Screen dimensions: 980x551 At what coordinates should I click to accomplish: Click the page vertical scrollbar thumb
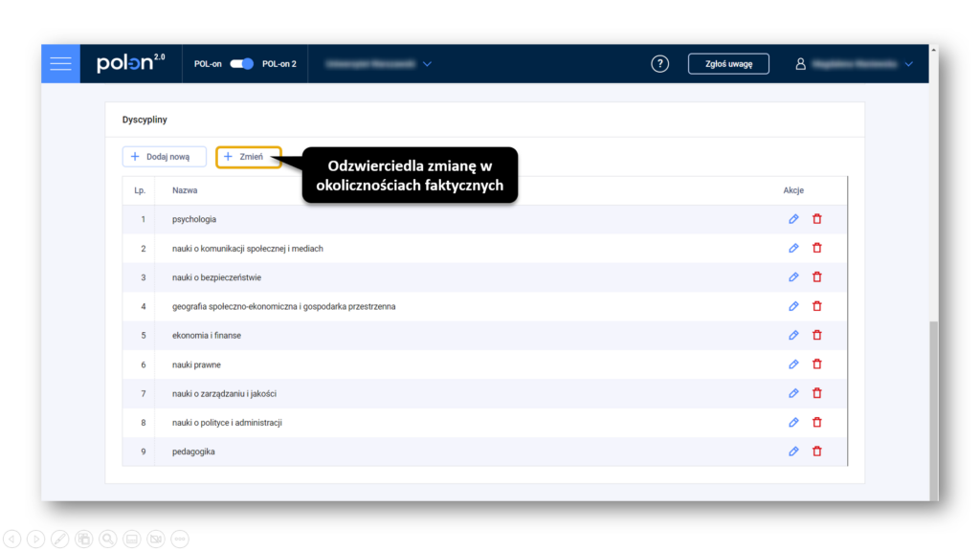[x=934, y=410]
